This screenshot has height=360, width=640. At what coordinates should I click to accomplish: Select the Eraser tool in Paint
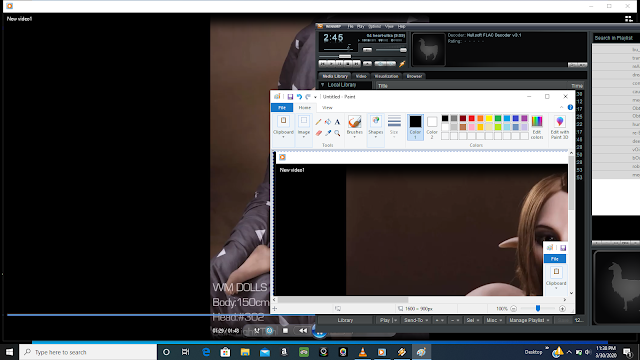[x=318, y=133]
